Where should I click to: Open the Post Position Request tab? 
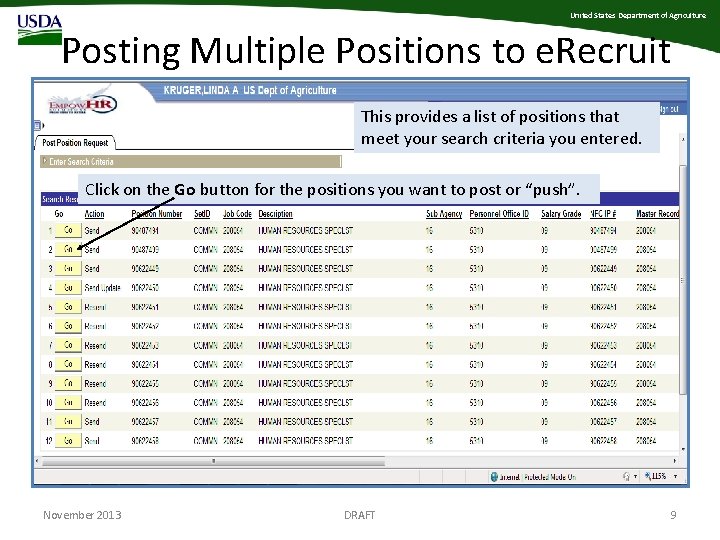[75, 143]
